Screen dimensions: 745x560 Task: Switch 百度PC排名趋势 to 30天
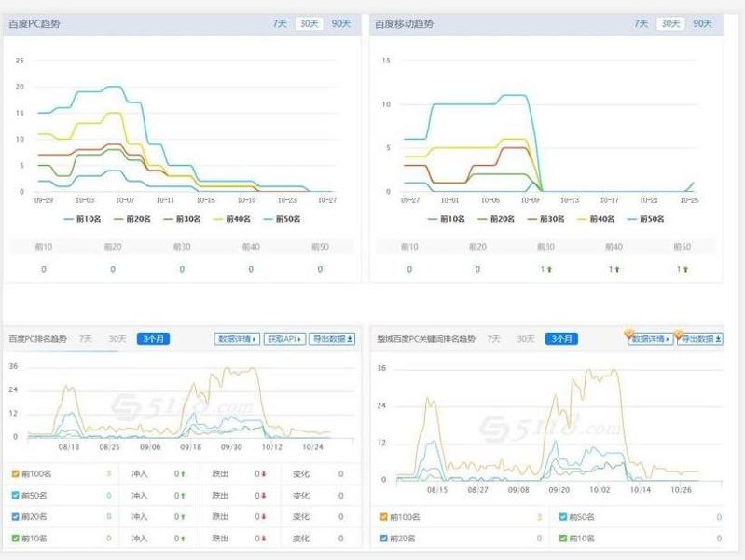pos(117,338)
